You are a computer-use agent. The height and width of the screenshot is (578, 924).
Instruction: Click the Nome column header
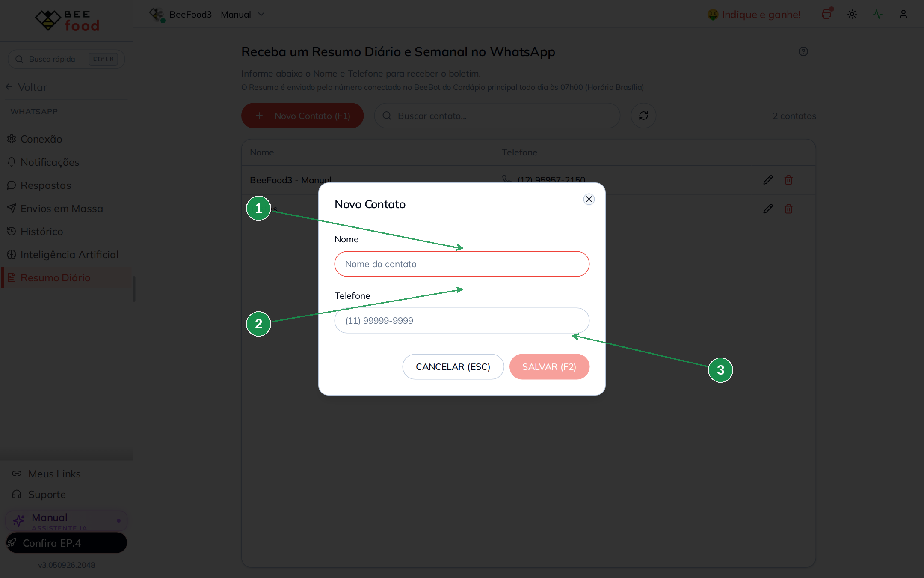pyautogui.click(x=262, y=152)
